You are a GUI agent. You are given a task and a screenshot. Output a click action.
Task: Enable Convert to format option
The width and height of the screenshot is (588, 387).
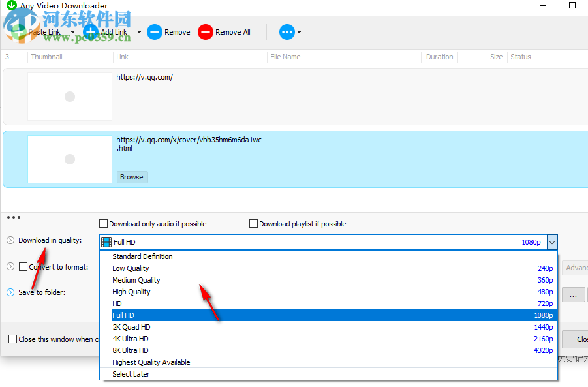coord(24,266)
